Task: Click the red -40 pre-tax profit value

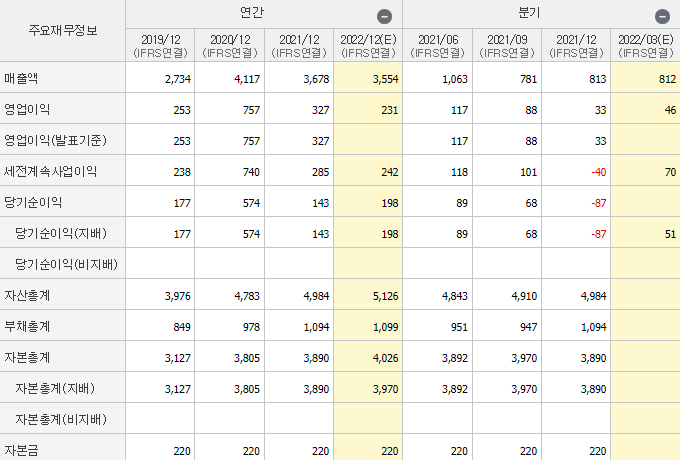Action: pyautogui.click(x=599, y=172)
